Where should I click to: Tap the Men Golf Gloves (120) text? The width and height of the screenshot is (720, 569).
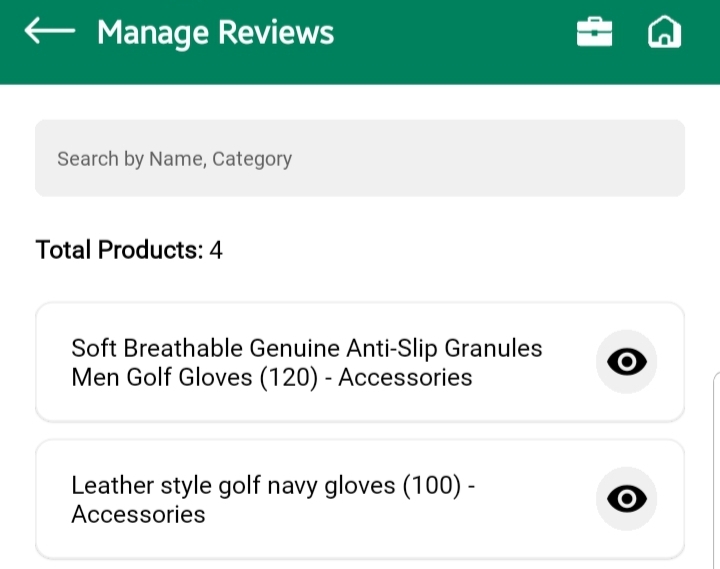[195, 378]
